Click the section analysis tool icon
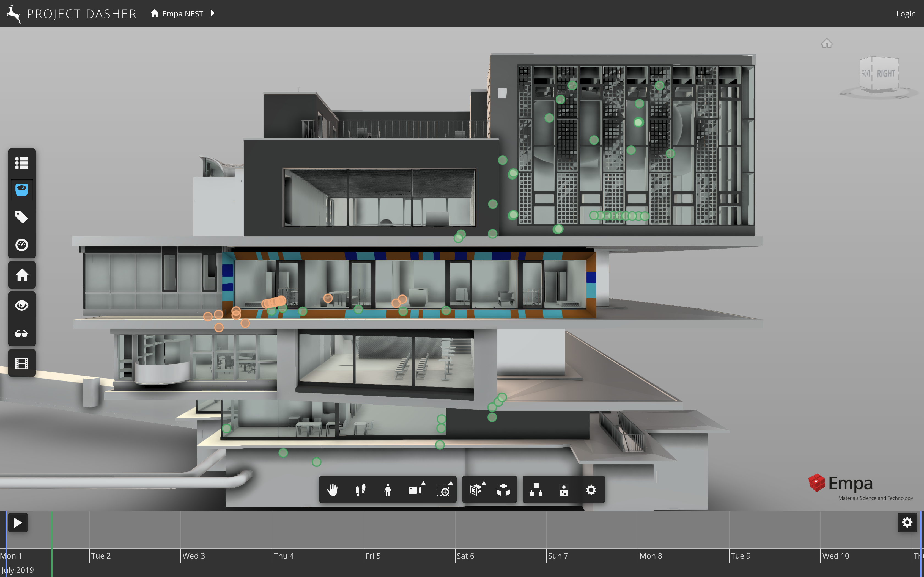This screenshot has height=577, width=924. tap(476, 490)
